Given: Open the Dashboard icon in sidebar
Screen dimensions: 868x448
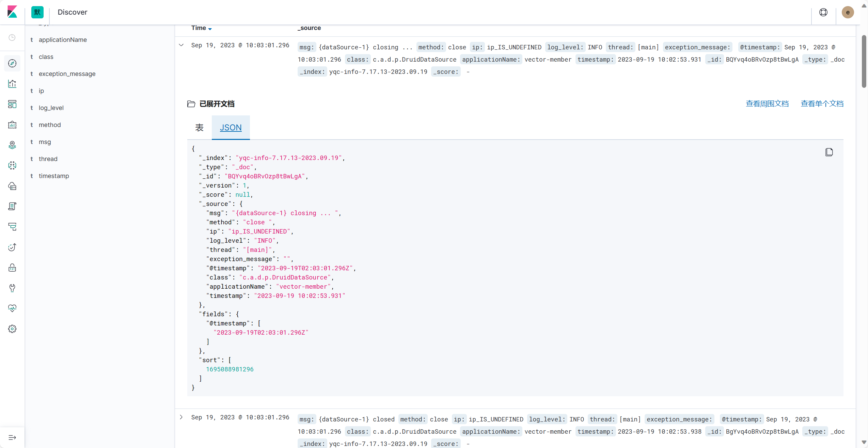Looking at the screenshot, I should click(12, 104).
